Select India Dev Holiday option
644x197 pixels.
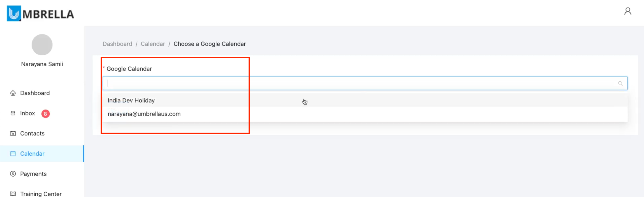coord(131,100)
